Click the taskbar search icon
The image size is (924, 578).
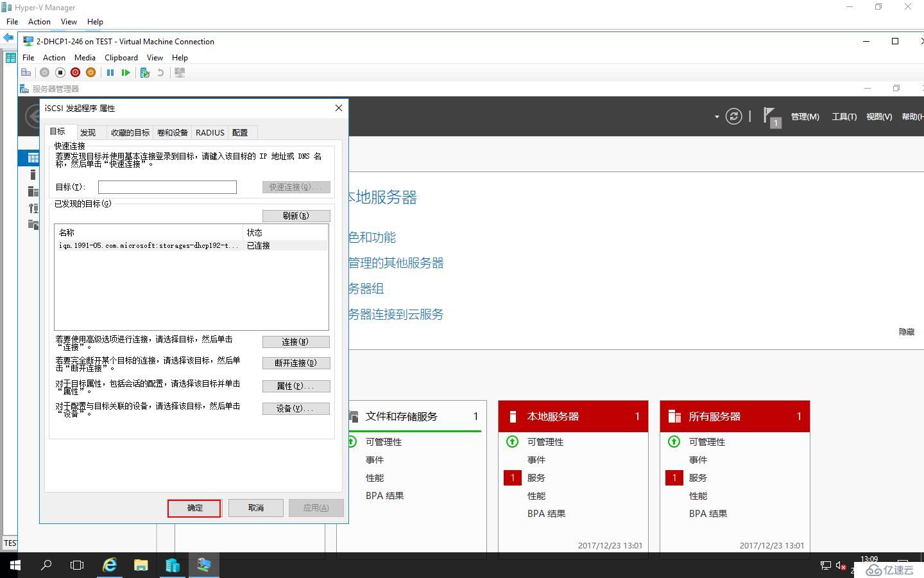click(46, 565)
